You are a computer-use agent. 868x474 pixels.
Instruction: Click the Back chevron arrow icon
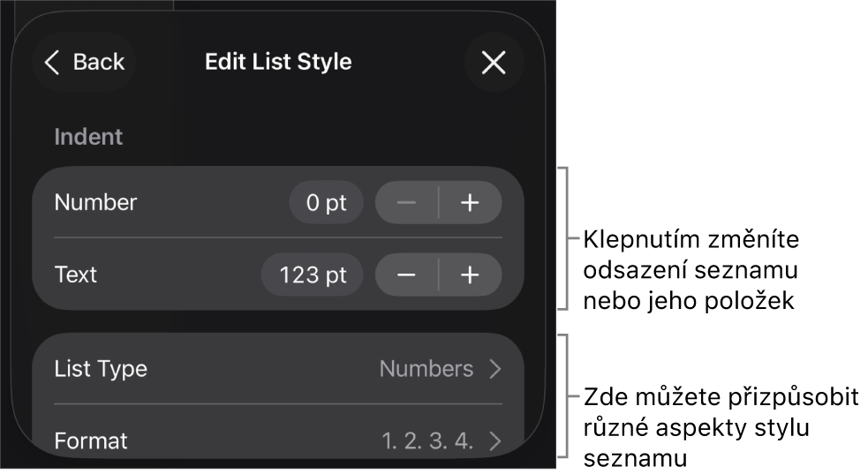point(52,62)
